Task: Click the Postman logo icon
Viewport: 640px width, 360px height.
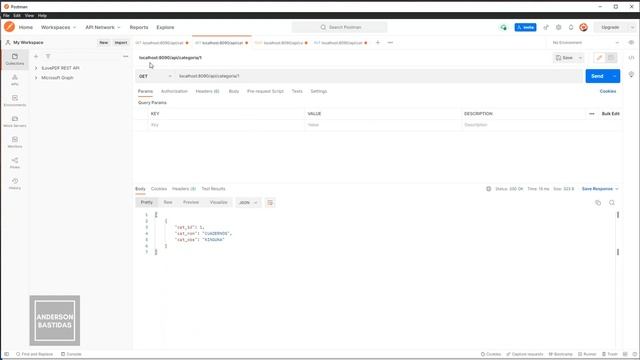Action: pyautogui.click(x=9, y=27)
